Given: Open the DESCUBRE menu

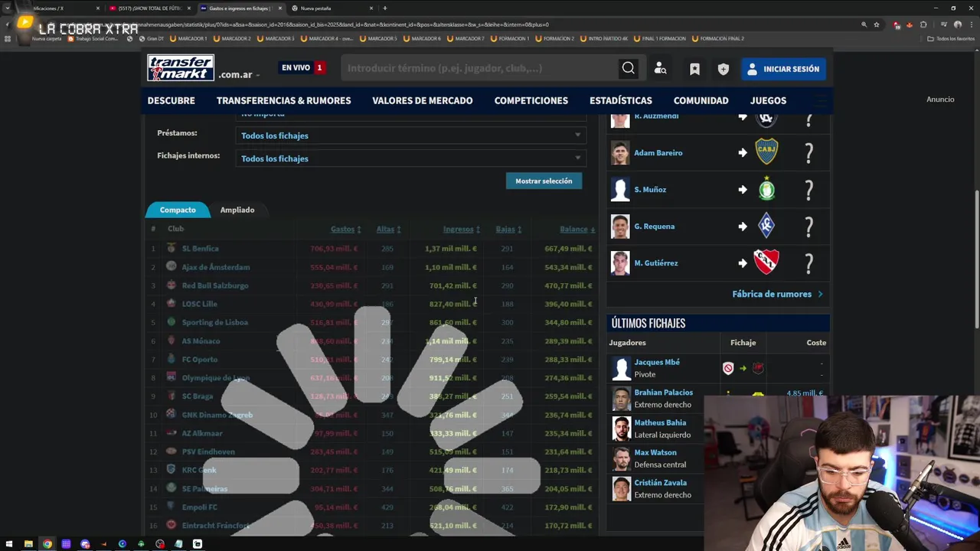Looking at the screenshot, I should [171, 100].
